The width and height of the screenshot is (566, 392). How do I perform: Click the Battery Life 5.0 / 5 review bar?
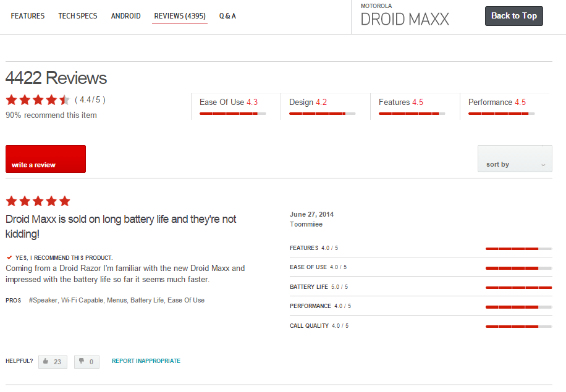[x=518, y=288]
